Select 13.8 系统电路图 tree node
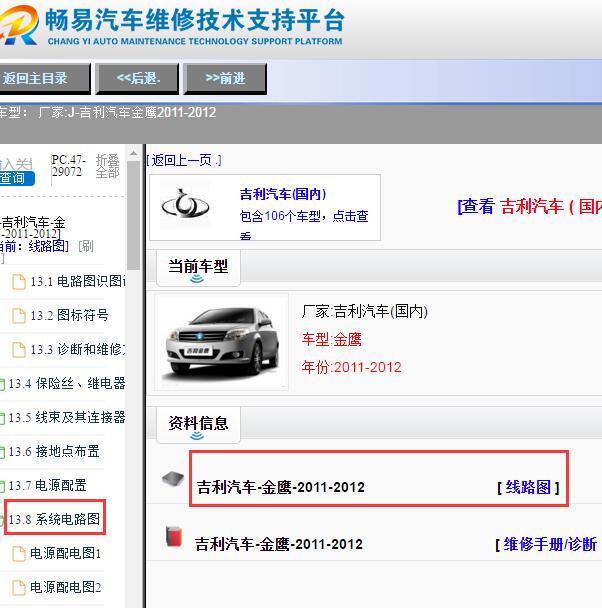 click(54, 519)
